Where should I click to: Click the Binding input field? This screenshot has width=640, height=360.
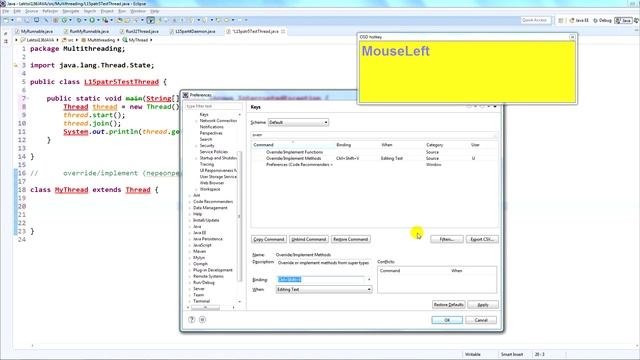coord(320,280)
